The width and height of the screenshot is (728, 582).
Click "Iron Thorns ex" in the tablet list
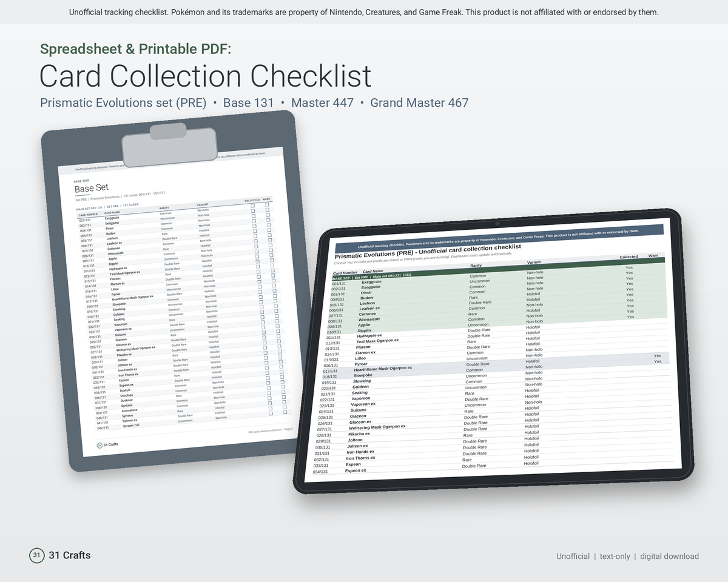point(360,458)
